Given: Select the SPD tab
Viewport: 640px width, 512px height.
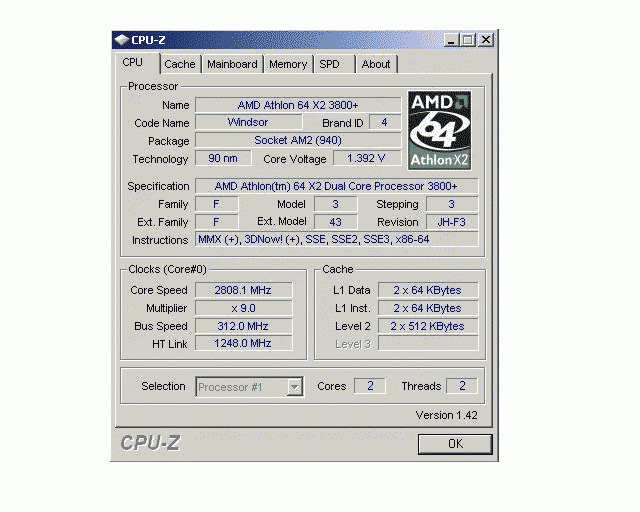Looking at the screenshot, I should 334,64.
